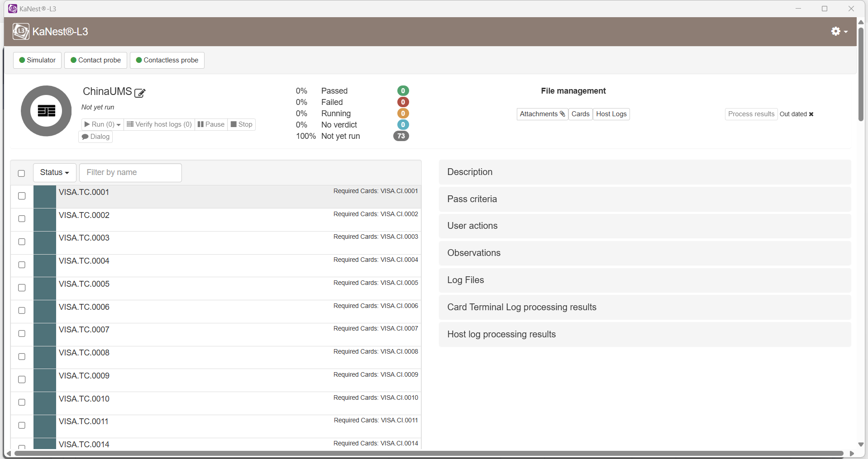868x459 pixels.
Task: Open the Attachments file tab
Action: click(x=542, y=114)
